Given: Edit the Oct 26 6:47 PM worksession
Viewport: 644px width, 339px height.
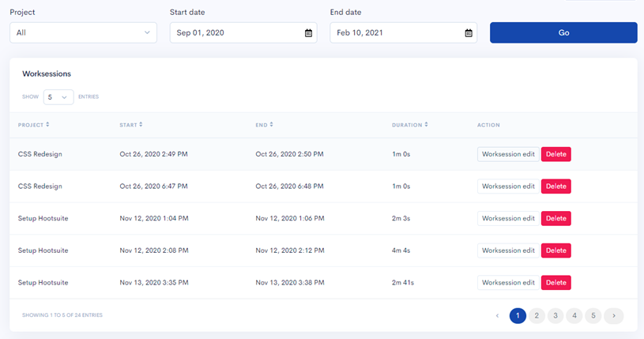Looking at the screenshot, I should (x=508, y=186).
